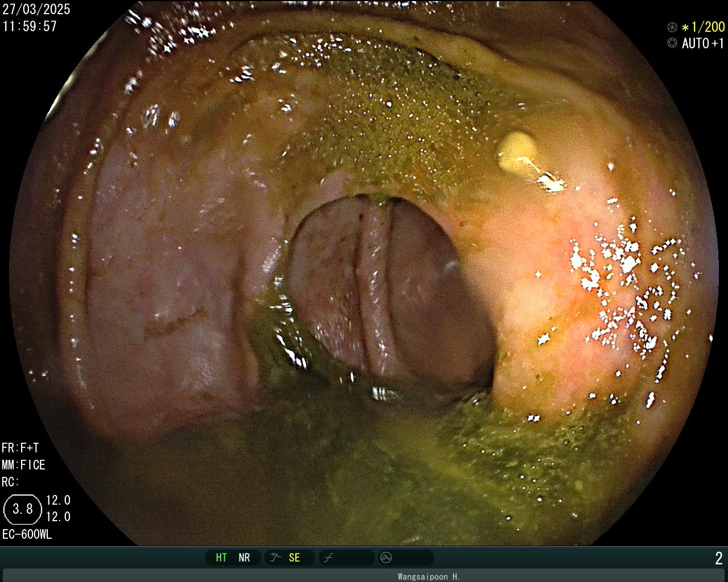Click the 3.8 channel diameter badge
The width and height of the screenshot is (728, 582).
tap(23, 509)
